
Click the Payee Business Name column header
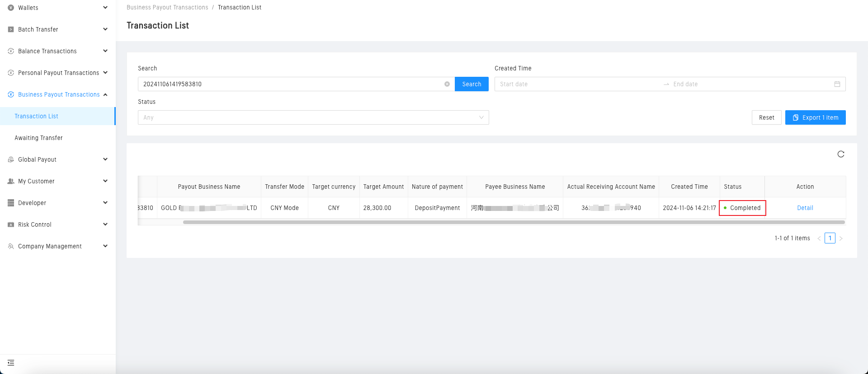(515, 187)
